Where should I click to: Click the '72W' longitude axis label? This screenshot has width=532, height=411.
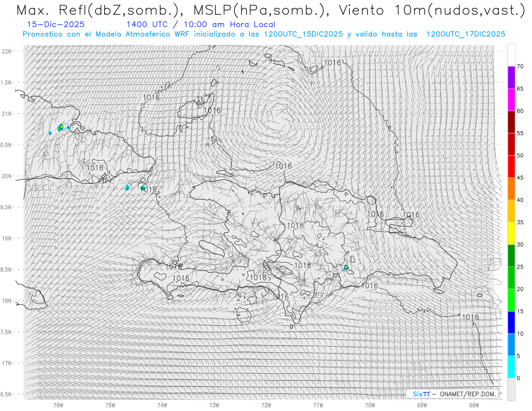click(266, 405)
